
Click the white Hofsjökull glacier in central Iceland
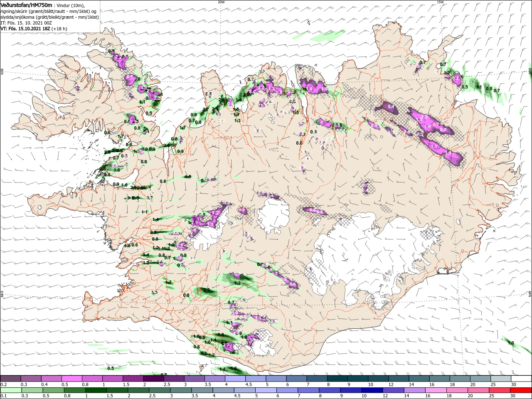pos(273,216)
